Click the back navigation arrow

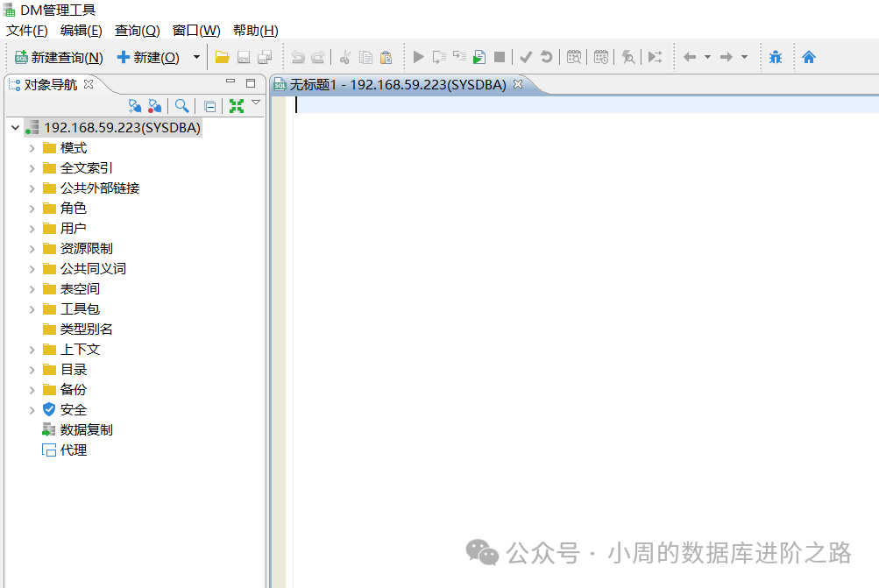(x=690, y=57)
